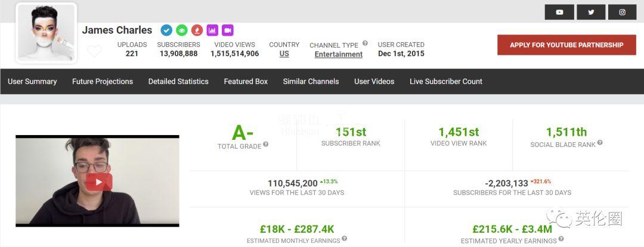
Task: Click the red flame badge icon
Action: click(197, 30)
